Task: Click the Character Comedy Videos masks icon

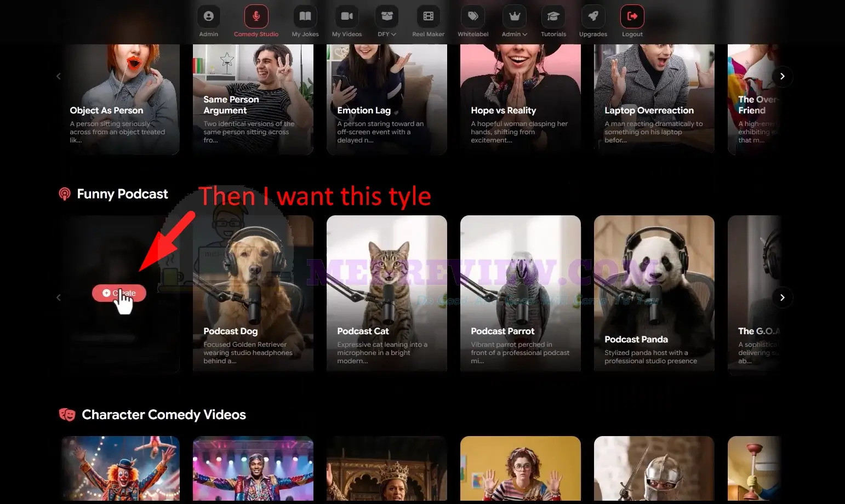Action: click(67, 415)
